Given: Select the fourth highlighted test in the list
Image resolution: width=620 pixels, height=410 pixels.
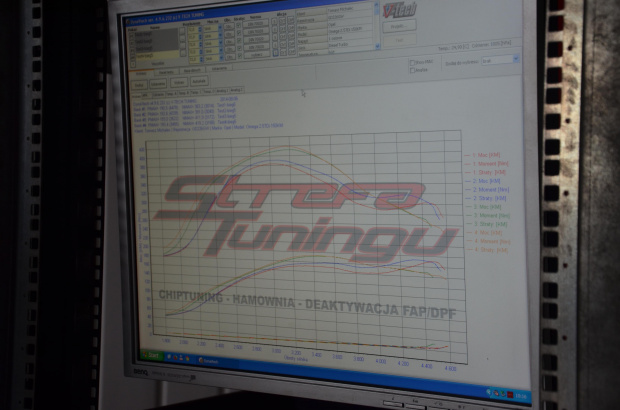Looking at the screenshot, I should click(x=156, y=56).
